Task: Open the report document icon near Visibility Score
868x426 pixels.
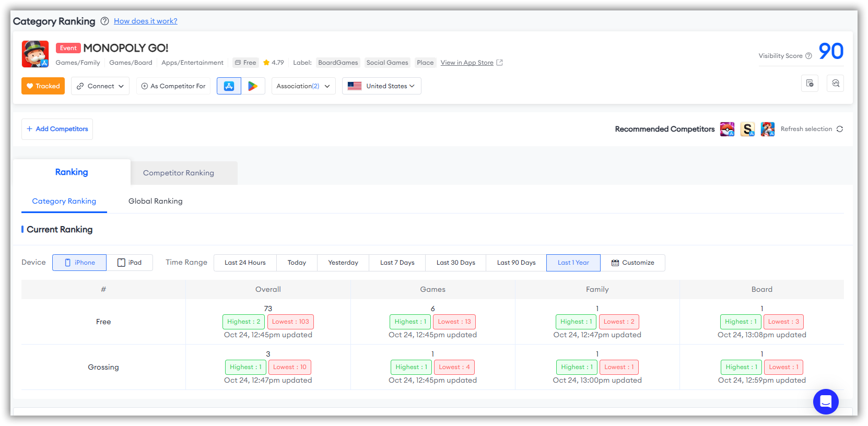Action: point(810,84)
